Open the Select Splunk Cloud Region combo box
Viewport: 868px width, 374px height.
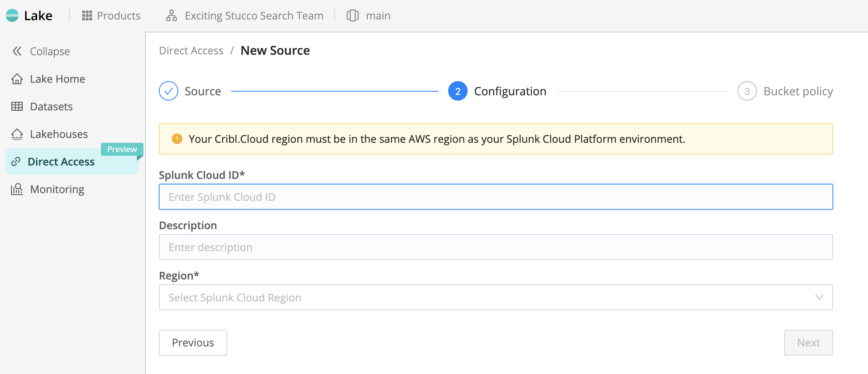point(496,297)
